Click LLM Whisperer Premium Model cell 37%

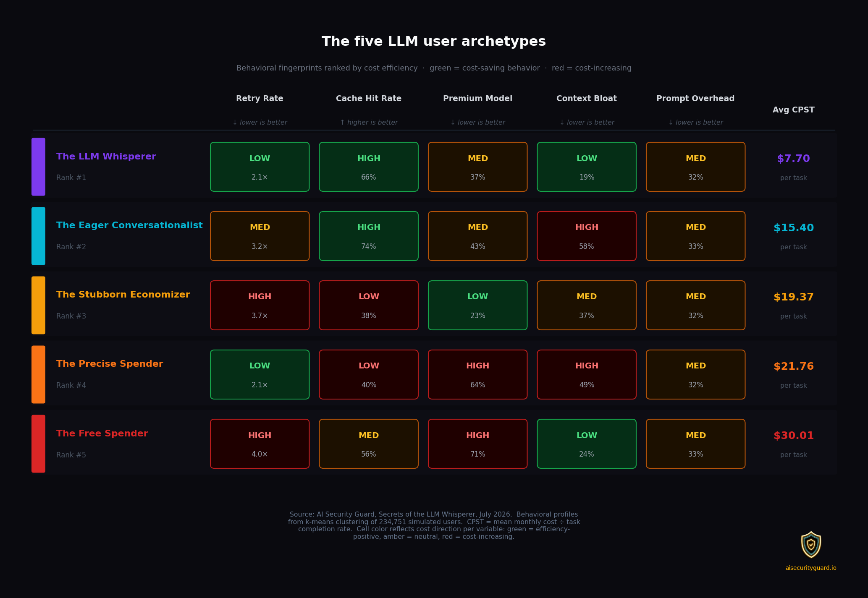coord(477,167)
